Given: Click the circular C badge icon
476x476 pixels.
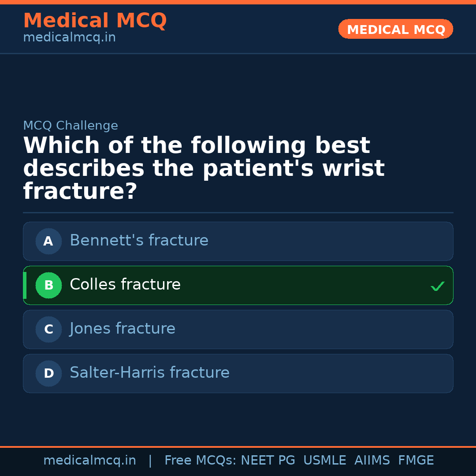Looking at the screenshot, I should [48, 329].
